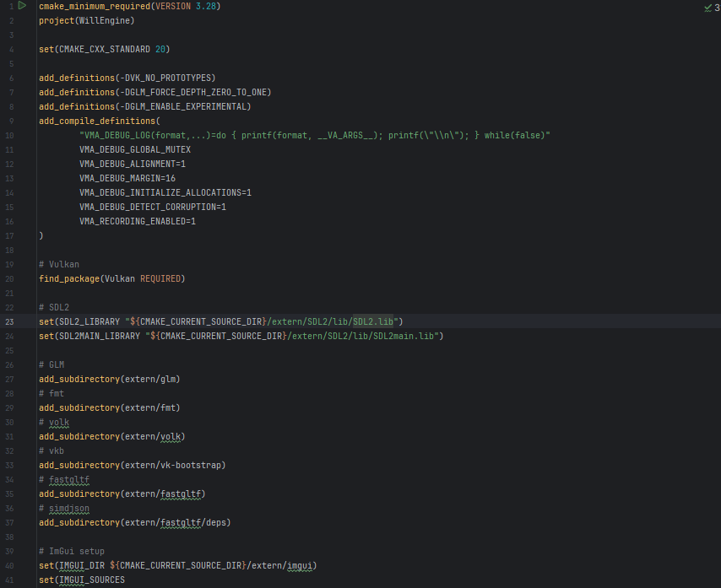The height and width of the screenshot is (588, 721).
Task: Click the CMAKE_CXX_STANDARD 20 value
Action: coord(160,49)
